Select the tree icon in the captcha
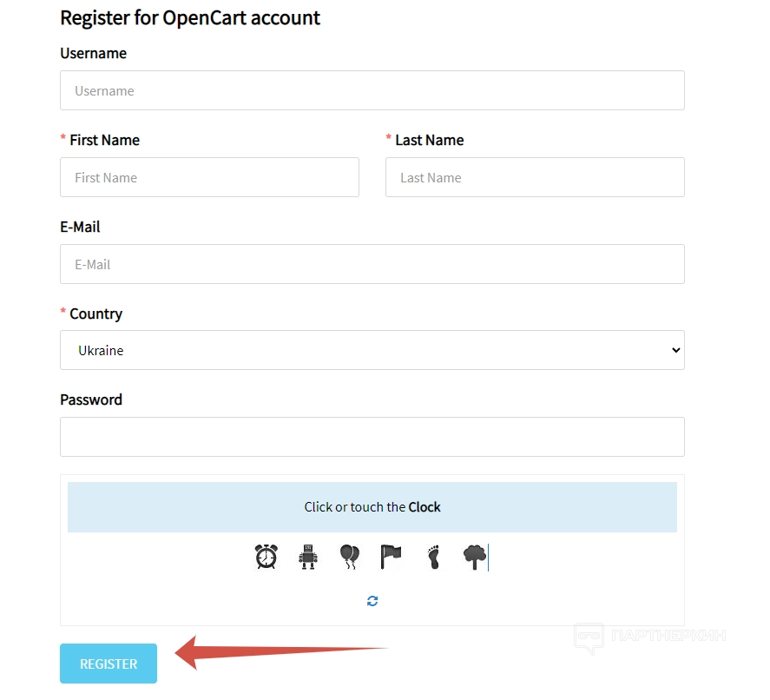This screenshot has width=770, height=700. coord(473,556)
